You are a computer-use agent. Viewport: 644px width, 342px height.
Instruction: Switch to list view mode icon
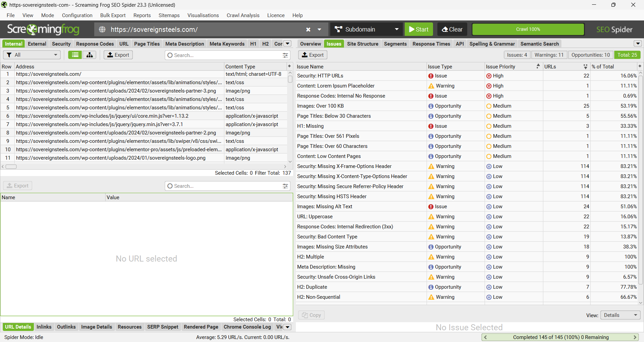[x=75, y=55]
